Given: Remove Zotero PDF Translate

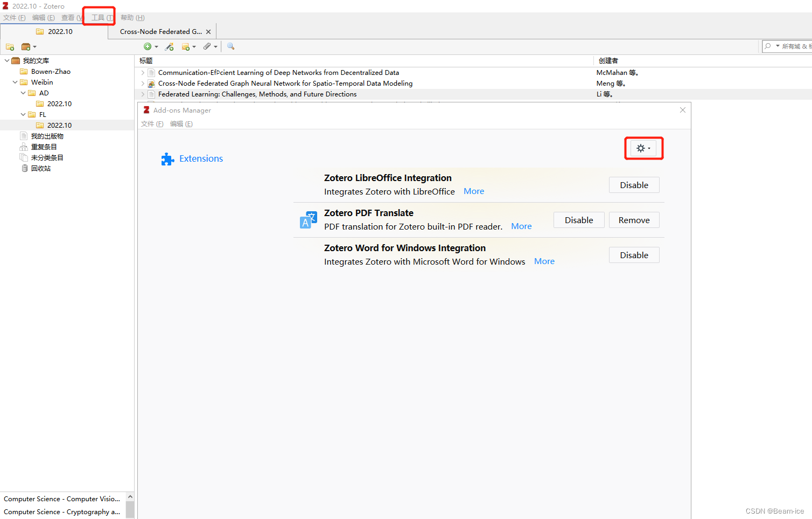Looking at the screenshot, I should [634, 220].
